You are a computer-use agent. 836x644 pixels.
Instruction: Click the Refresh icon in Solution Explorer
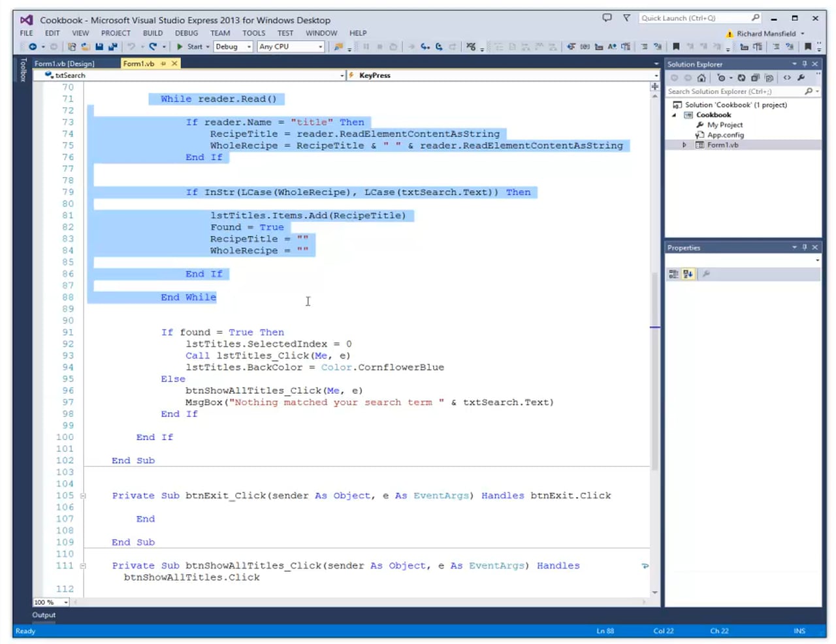pos(741,78)
